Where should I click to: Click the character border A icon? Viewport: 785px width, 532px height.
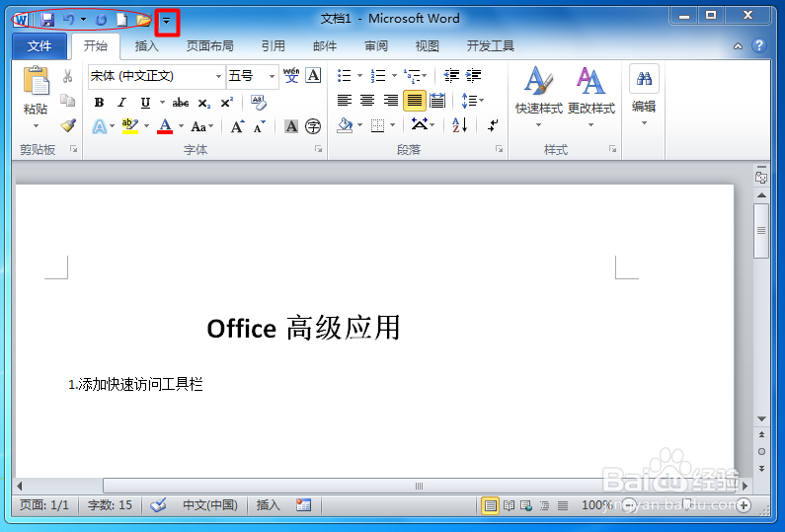pyautogui.click(x=313, y=76)
